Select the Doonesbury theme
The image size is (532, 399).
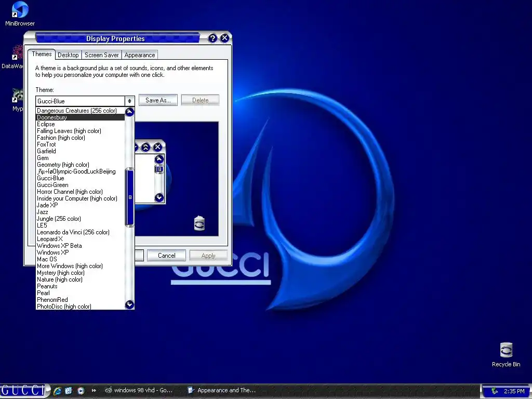(x=81, y=117)
